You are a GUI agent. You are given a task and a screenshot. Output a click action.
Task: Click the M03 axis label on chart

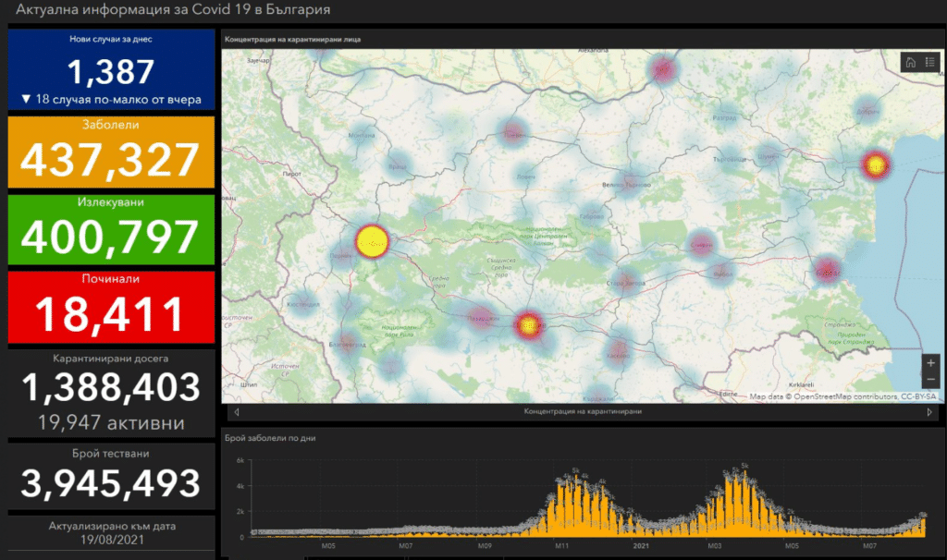pyautogui.click(x=715, y=545)
